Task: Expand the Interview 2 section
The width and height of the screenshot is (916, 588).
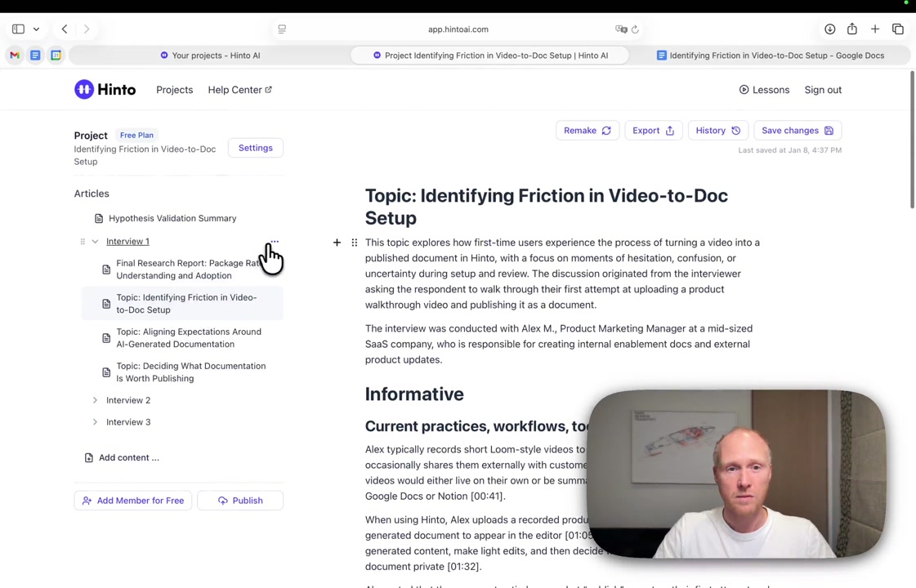Action: point(95,400)
